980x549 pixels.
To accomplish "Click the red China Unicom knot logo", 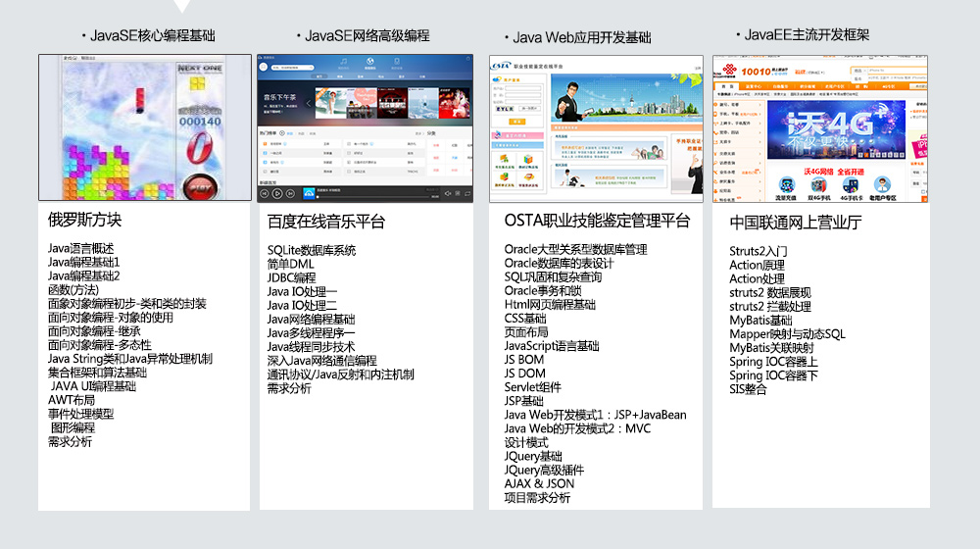I will click(728, 70).
